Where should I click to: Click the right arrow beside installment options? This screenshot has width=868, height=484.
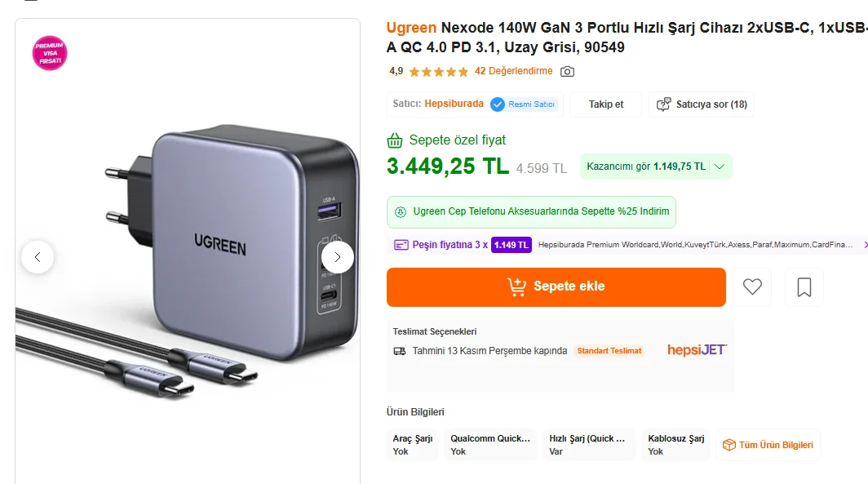coord(865,244)
